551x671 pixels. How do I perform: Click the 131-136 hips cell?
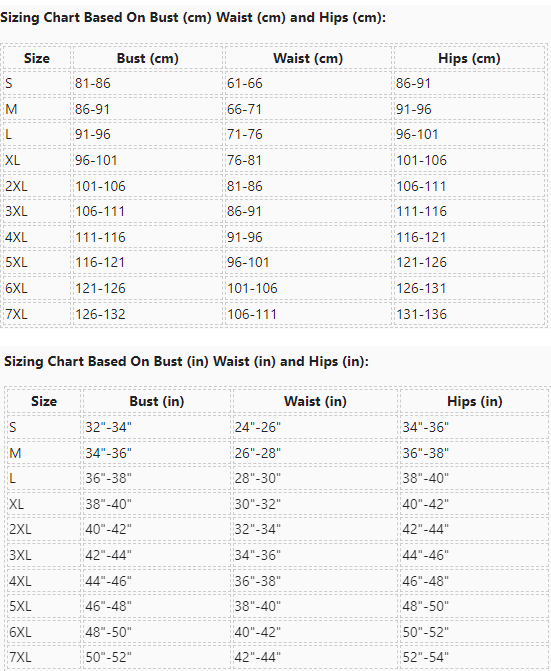point(469,314)
